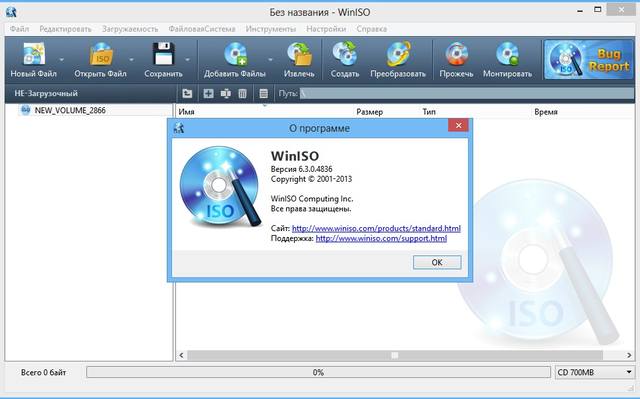Open an image with Открыть Файл icon
Viewport: 640px width, 399px height.
coord(100,54)
